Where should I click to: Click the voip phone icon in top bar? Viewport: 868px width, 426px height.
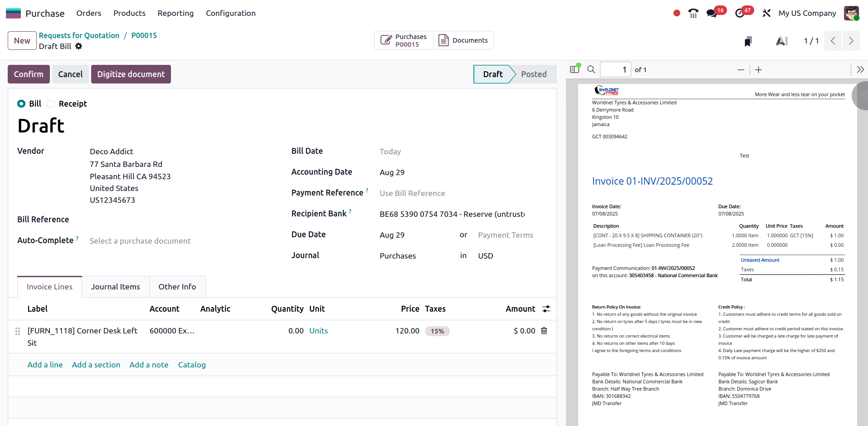(693, 13)
